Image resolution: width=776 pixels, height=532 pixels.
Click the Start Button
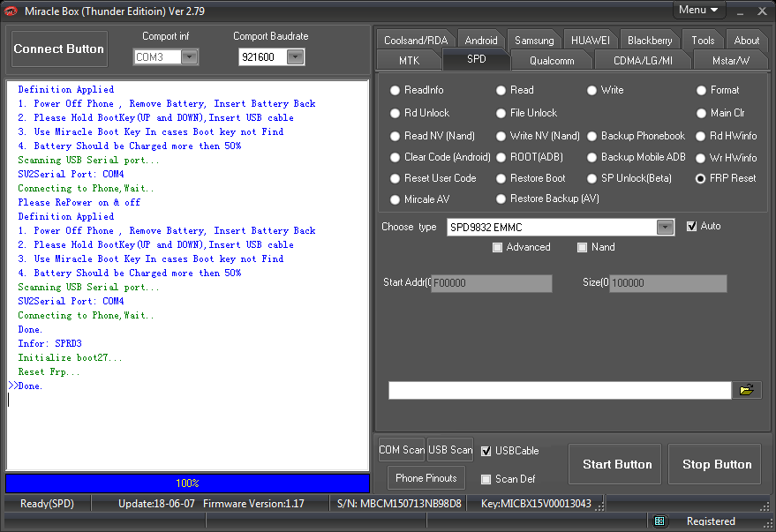tap(614, 464)
